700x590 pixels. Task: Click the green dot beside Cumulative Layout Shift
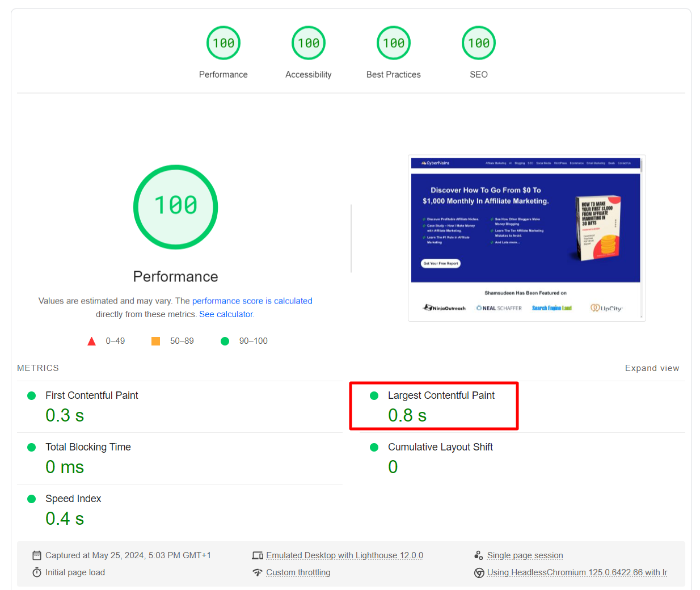click(x=374, y=448)
